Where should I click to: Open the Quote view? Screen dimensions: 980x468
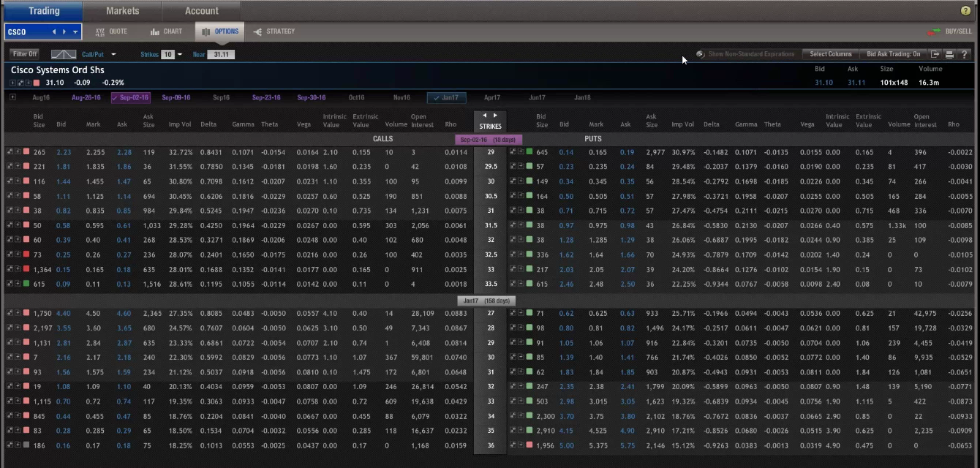coord(111,31)
